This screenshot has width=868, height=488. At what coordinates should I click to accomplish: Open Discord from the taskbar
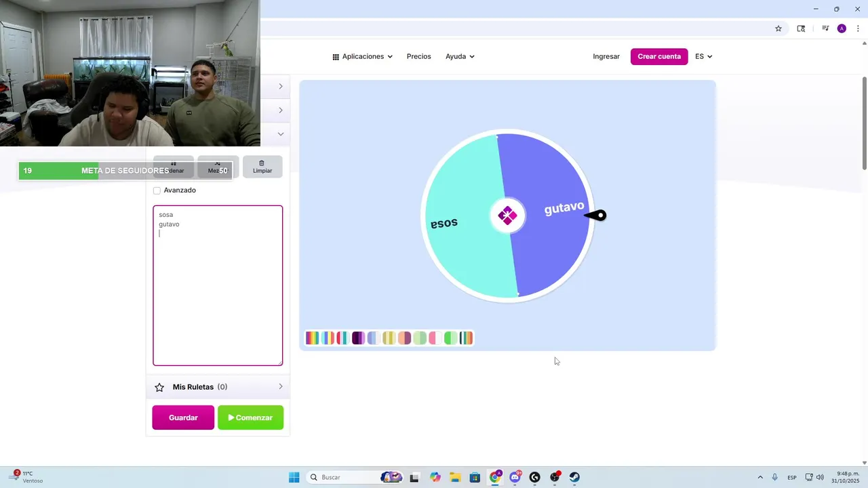(515, 477)
